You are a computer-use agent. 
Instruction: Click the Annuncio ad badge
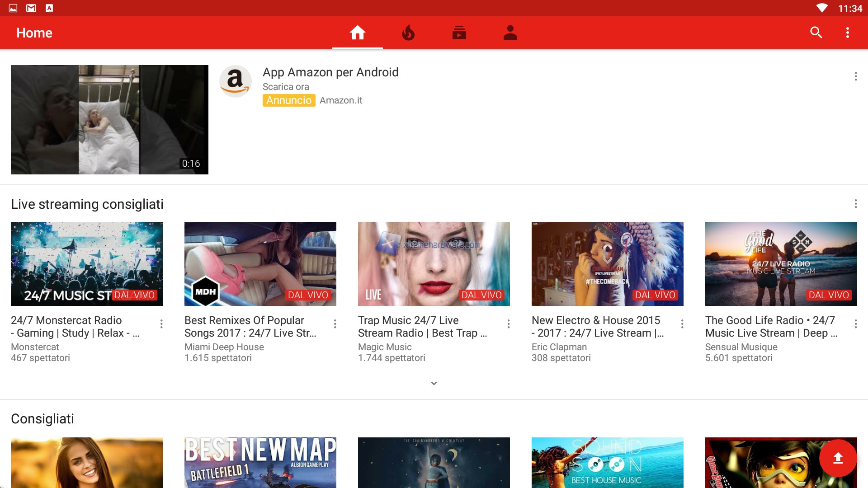288,100
